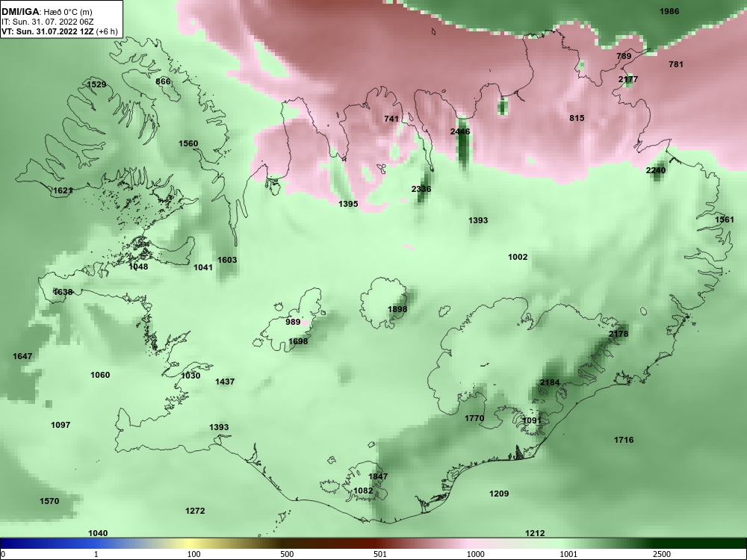The image size is (747, 560).
Task: Click the map value 1847
Action: (378, 476)
